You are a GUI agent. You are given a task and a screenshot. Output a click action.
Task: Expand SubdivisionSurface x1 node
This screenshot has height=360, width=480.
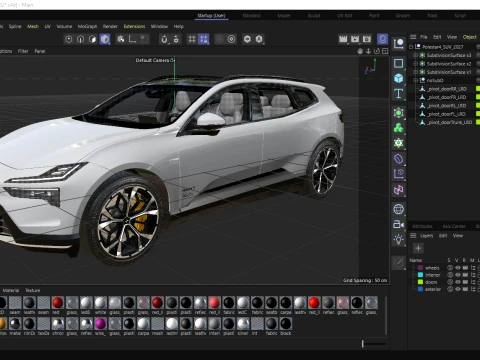point(415,72)
